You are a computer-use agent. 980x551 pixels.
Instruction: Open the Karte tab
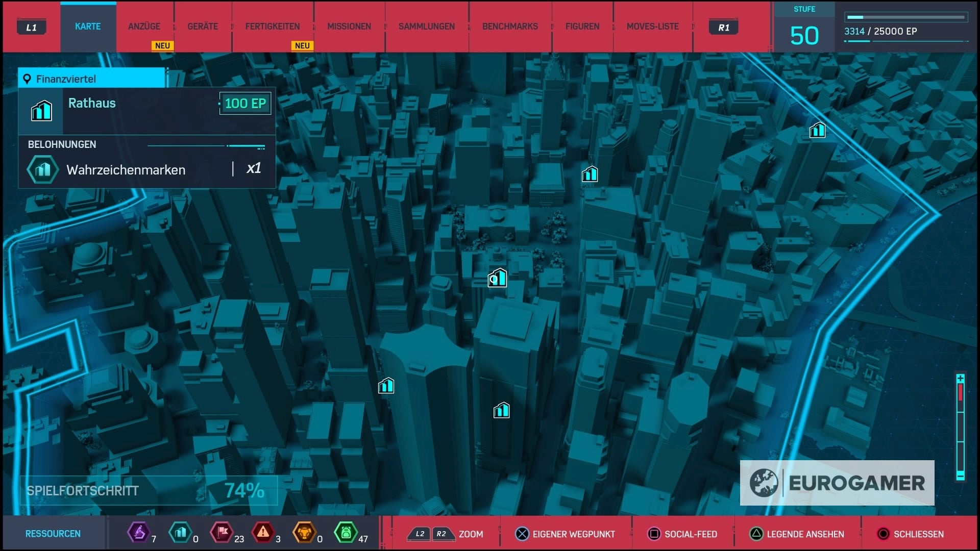[x=88, y=27]
